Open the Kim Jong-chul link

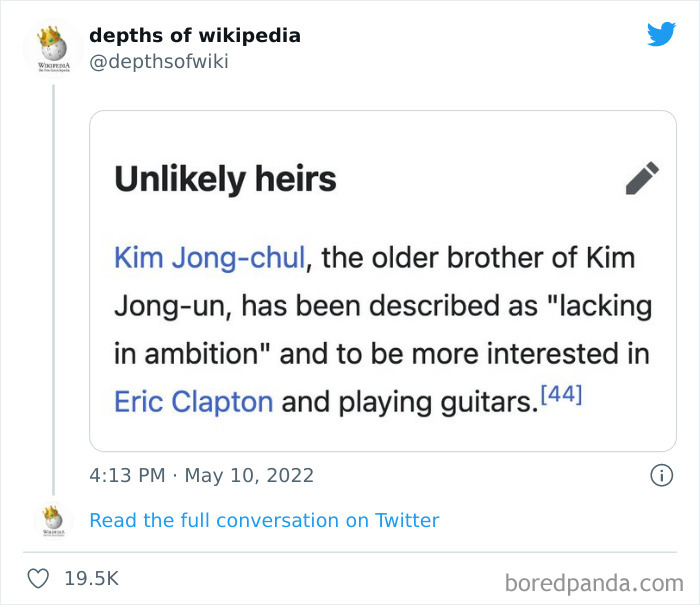209,257
